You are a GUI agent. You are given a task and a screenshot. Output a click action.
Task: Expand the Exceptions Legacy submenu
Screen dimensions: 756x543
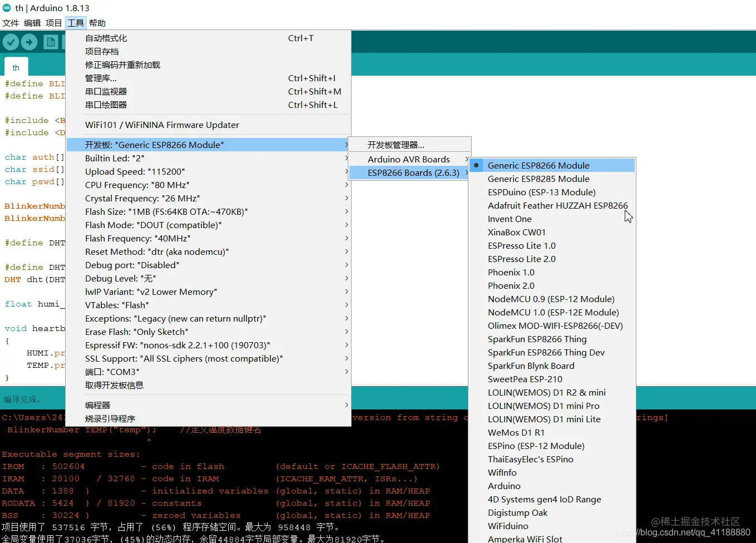[x=209, y=318]
